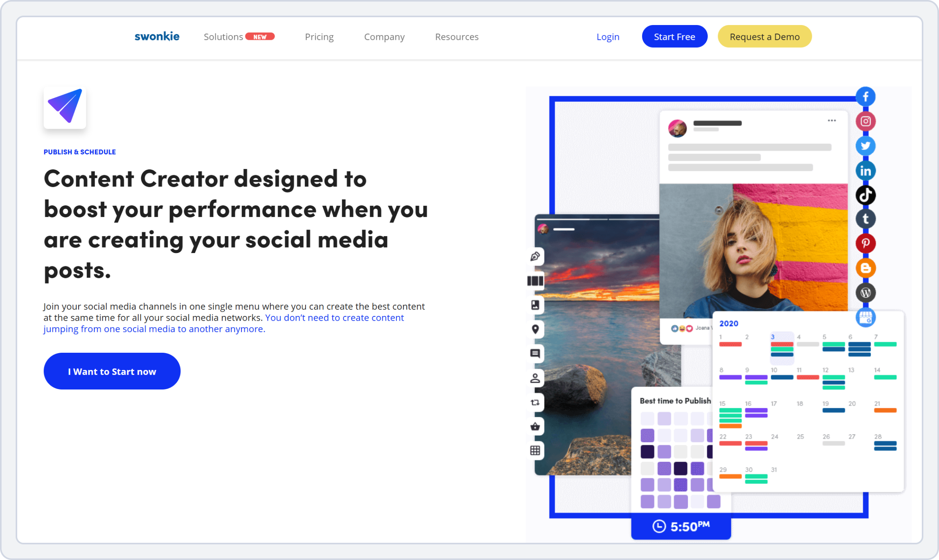Open the Solutions menu
The image size is (939, 560).
pyautogui.click(x=223, y=37)
